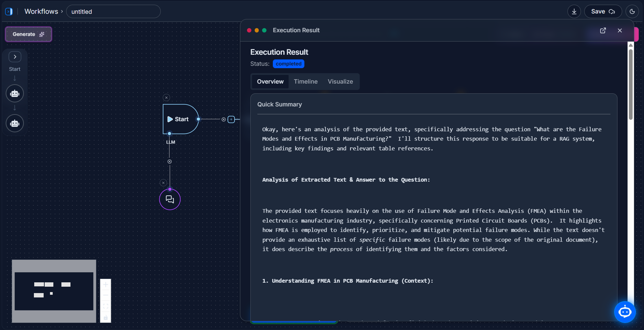Viewport: 644px width, 330px height.
Task: Click the download icon in top bar
Action: click(574, 11)
